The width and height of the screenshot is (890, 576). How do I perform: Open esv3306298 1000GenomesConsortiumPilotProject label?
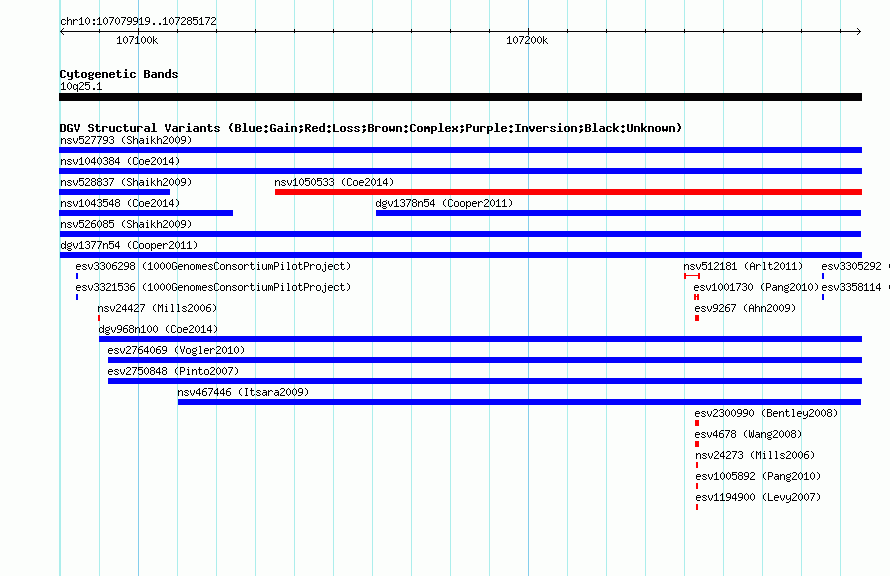coord(213,266)
